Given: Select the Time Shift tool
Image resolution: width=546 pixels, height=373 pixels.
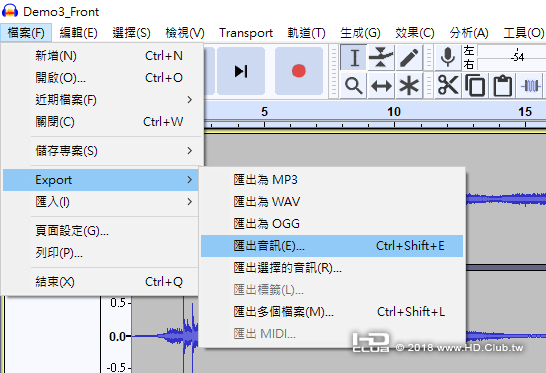Looking at the screenshot, I should click(381, 85).
